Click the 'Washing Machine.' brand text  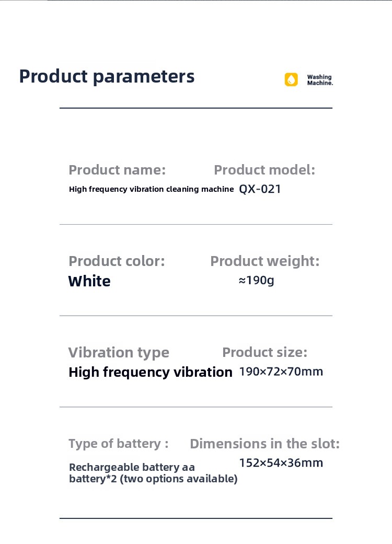tap(319, 80)
